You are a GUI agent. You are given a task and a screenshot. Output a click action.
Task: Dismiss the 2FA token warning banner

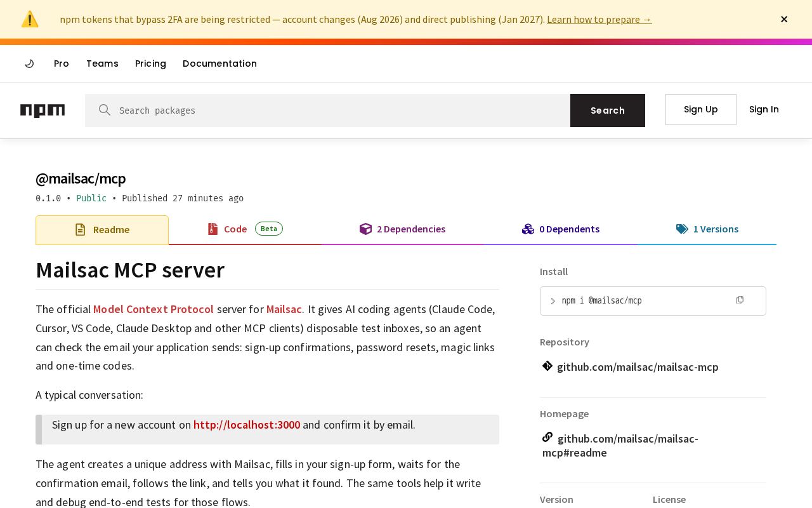pos(784,19)
